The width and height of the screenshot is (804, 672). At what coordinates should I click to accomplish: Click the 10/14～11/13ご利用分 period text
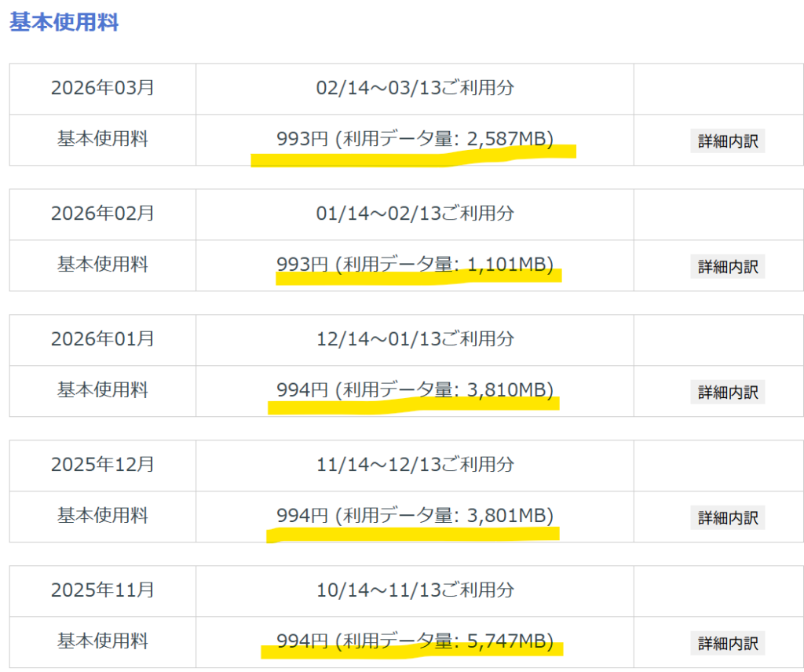click(415, 590)
